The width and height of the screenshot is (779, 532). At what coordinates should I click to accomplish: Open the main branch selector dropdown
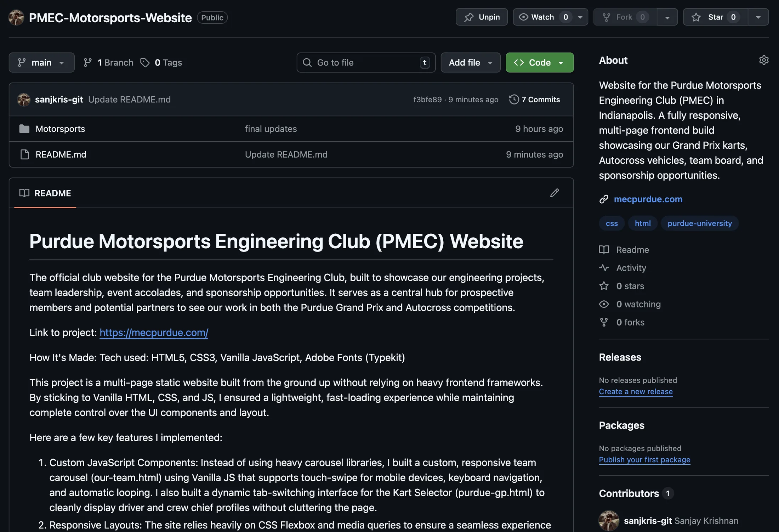pos(42,63)
